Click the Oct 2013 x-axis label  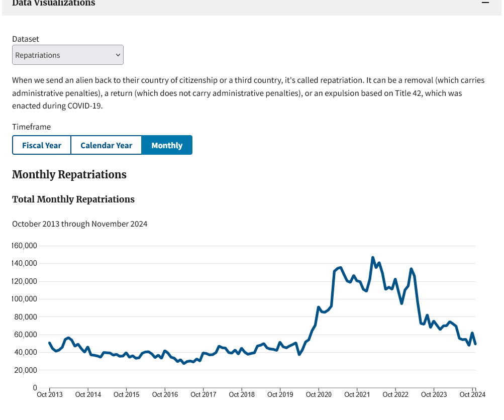click(x=50, y=394)
